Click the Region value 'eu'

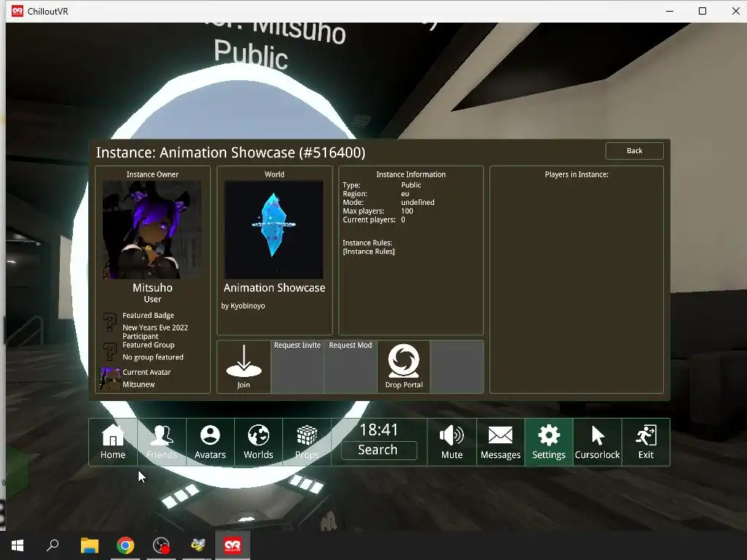click(405, 194)
